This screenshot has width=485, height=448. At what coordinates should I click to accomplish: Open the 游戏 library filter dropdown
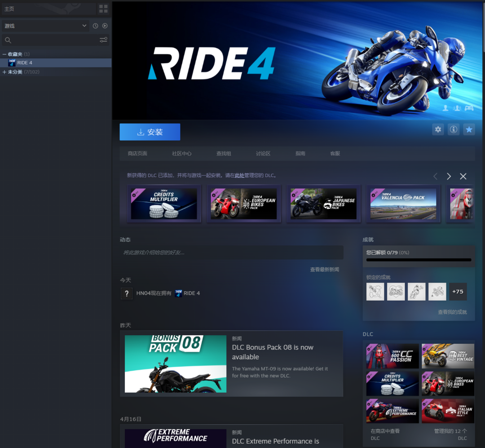(45, 26)
